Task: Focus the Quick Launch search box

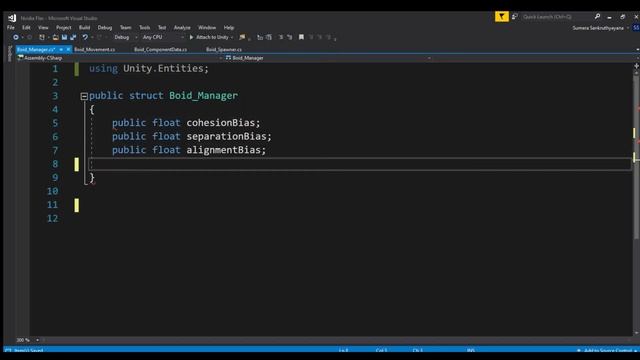Action: tap(557, 17)
